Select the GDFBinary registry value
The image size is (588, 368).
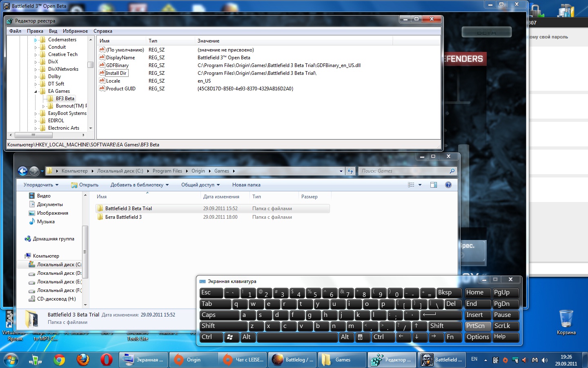tap(117, 65)
